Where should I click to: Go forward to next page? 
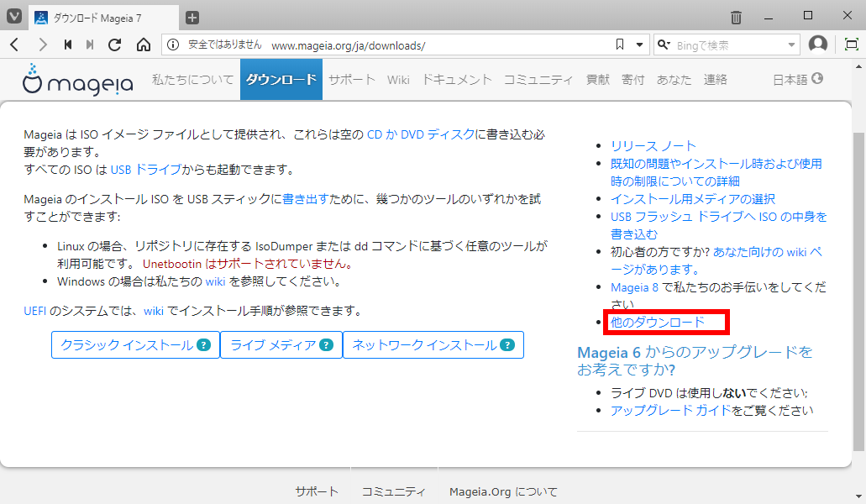coord(43,45)
